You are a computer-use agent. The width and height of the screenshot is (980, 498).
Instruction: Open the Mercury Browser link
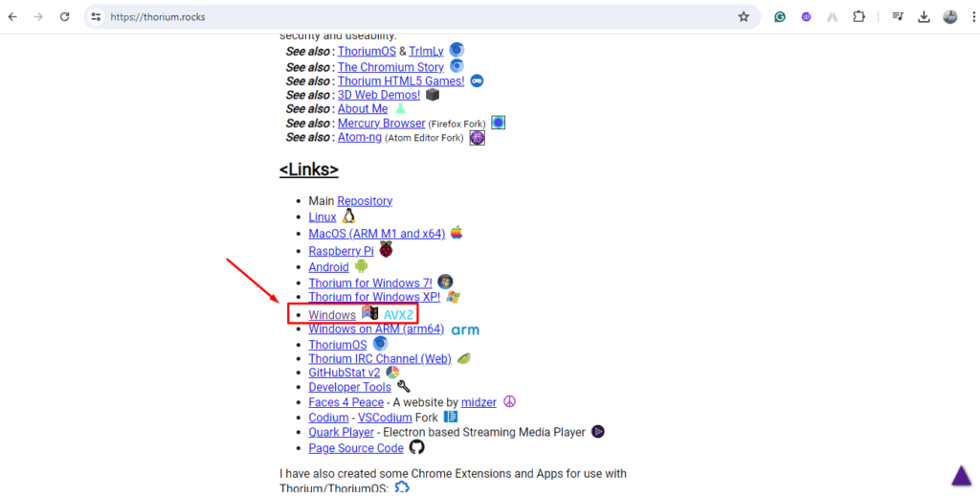click(381, 124)
